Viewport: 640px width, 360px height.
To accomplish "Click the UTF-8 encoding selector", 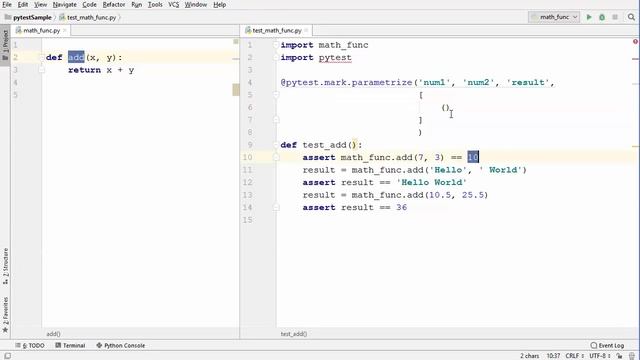I will [x=600, y=356].
